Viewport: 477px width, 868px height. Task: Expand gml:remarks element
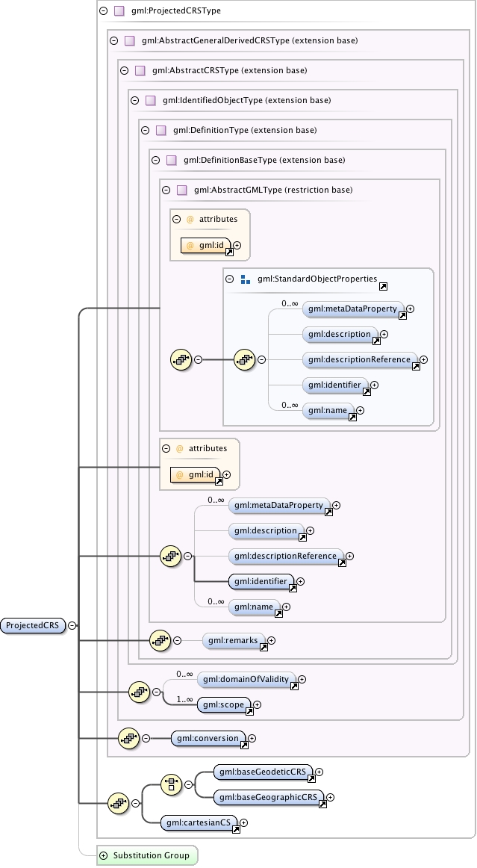pos(271,640)
